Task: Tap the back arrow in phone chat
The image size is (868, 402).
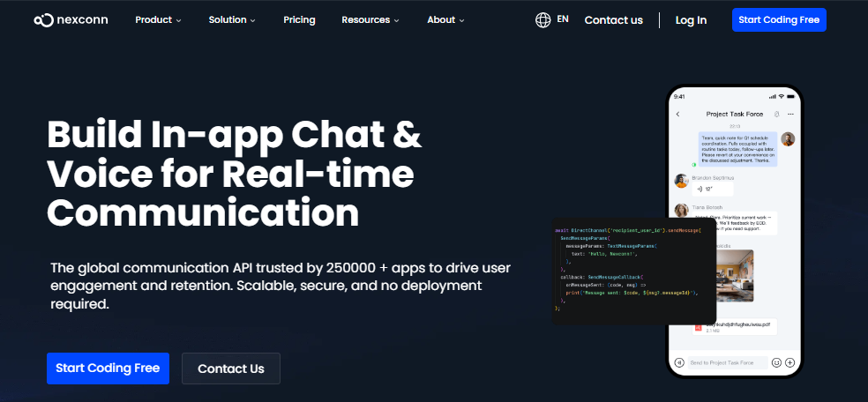Action: [x=678, y=115]
